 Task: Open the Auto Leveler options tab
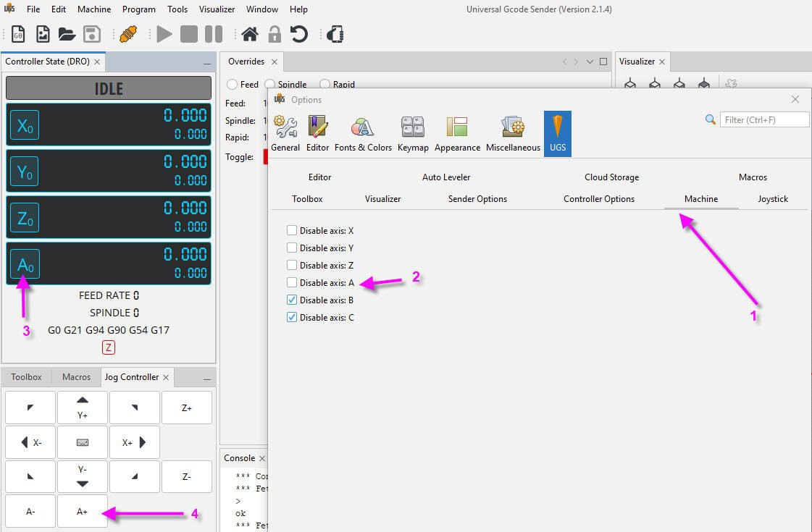(x=446, y=177)
